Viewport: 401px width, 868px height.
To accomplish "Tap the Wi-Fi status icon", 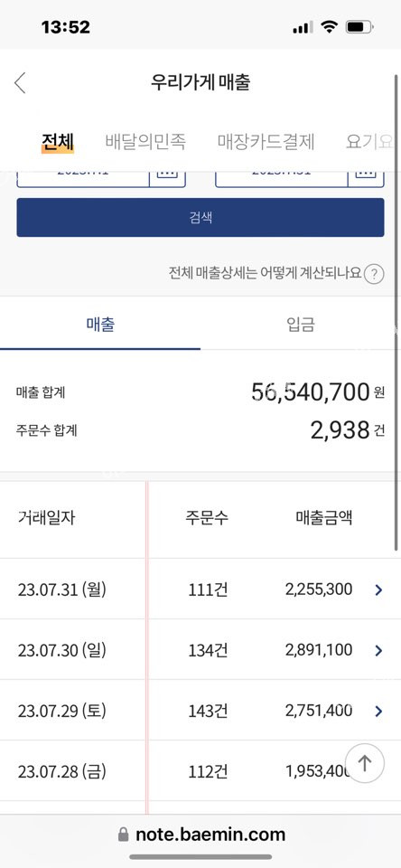I will point(330,26).
